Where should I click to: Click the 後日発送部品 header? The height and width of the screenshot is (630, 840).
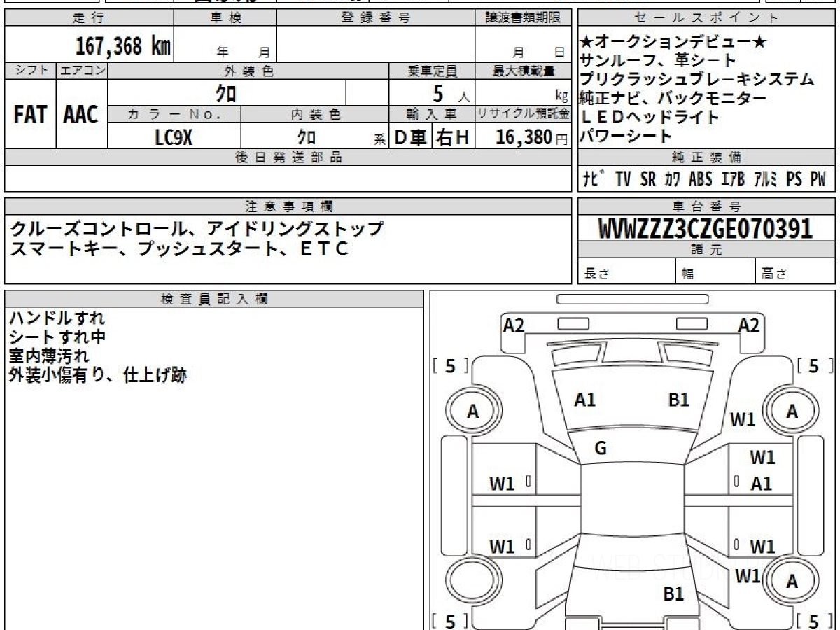pyautogui.click(x=288, y=157)
